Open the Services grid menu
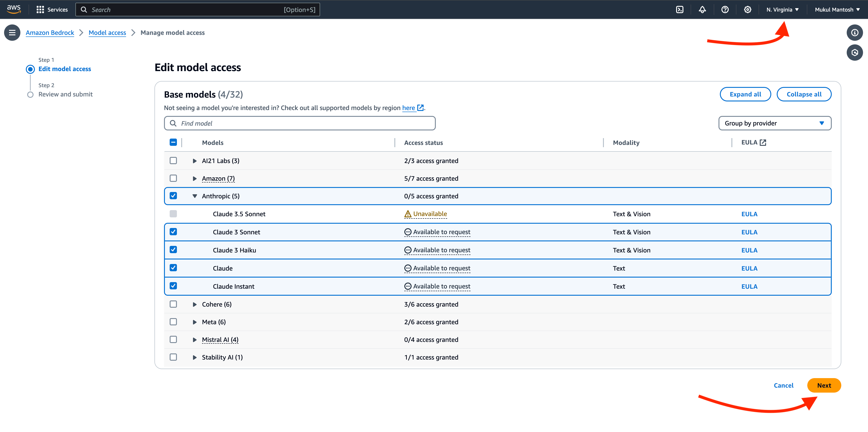This screenshot has width=868, height=432. tap(52, 10)
